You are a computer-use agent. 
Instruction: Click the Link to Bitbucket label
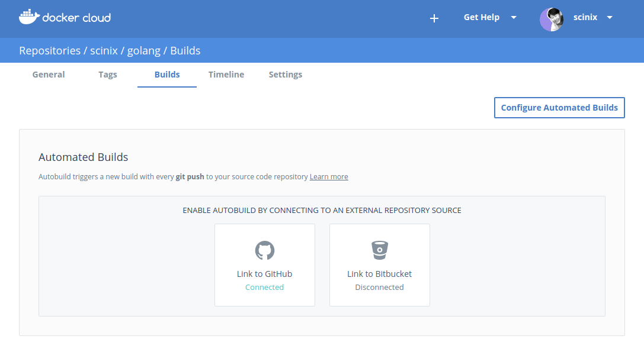click(379, 274)
